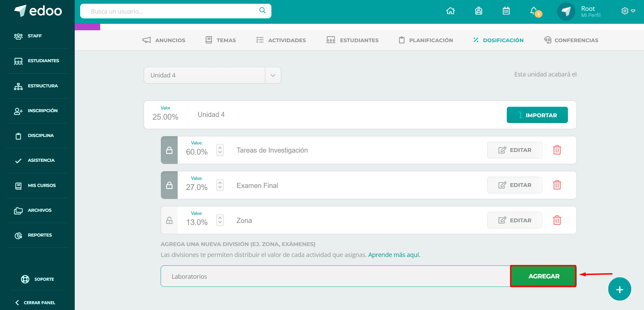Viewport: 644px width, 310px height.
Task: Adjust value stepper for Examen Final
Action: click(220, 185)
